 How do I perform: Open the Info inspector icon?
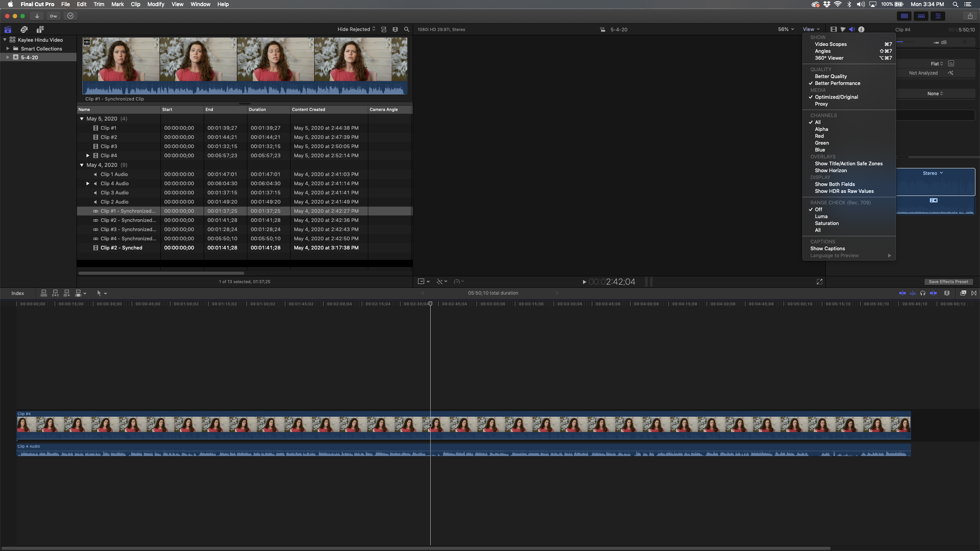tap(861, 29)
